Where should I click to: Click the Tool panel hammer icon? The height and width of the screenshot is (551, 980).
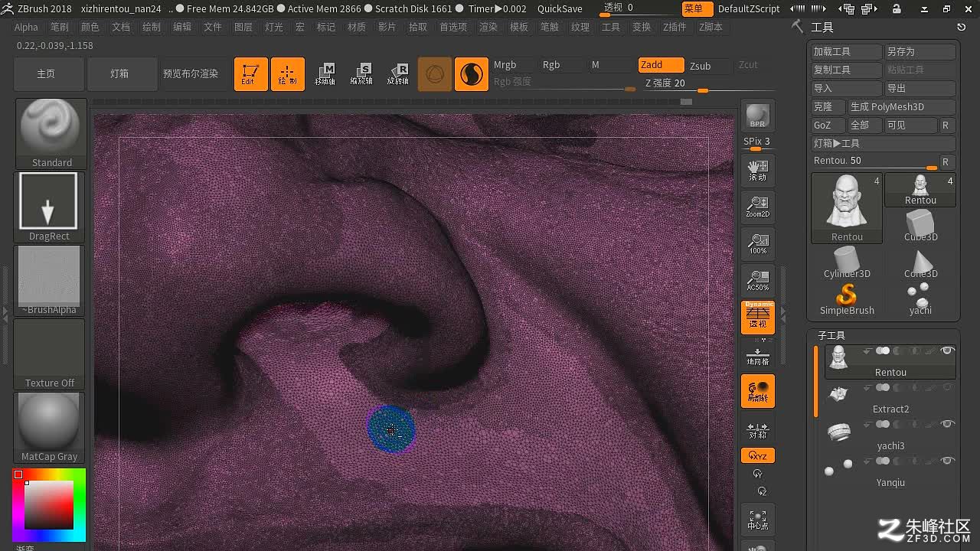797,27
